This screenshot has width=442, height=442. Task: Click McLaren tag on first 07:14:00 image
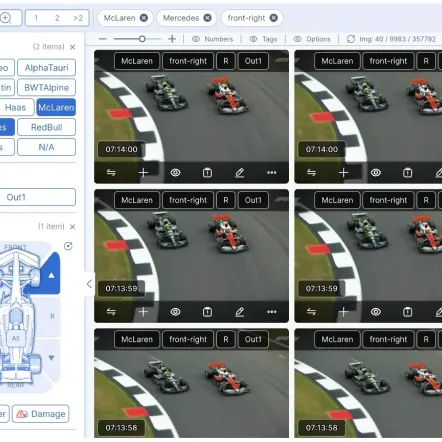click(x=137, y=61)
